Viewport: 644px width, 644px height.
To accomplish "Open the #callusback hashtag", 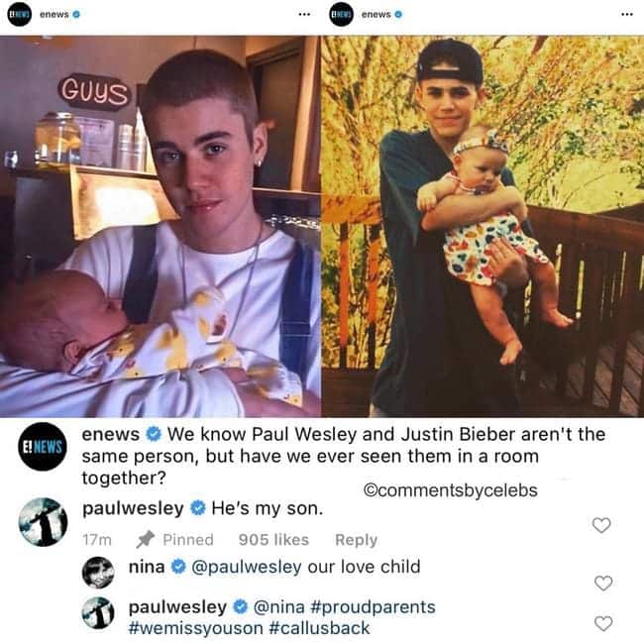I will 320,628.
